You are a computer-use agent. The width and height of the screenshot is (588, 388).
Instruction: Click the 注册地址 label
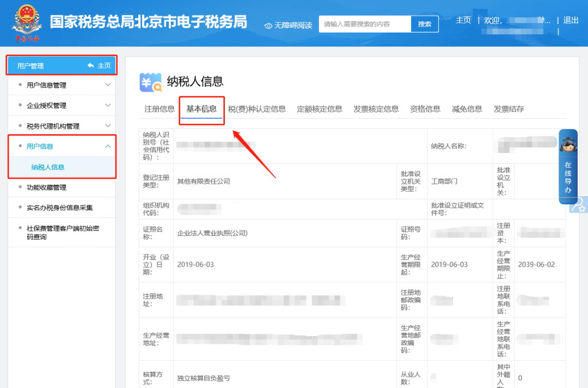pos(152,300)
